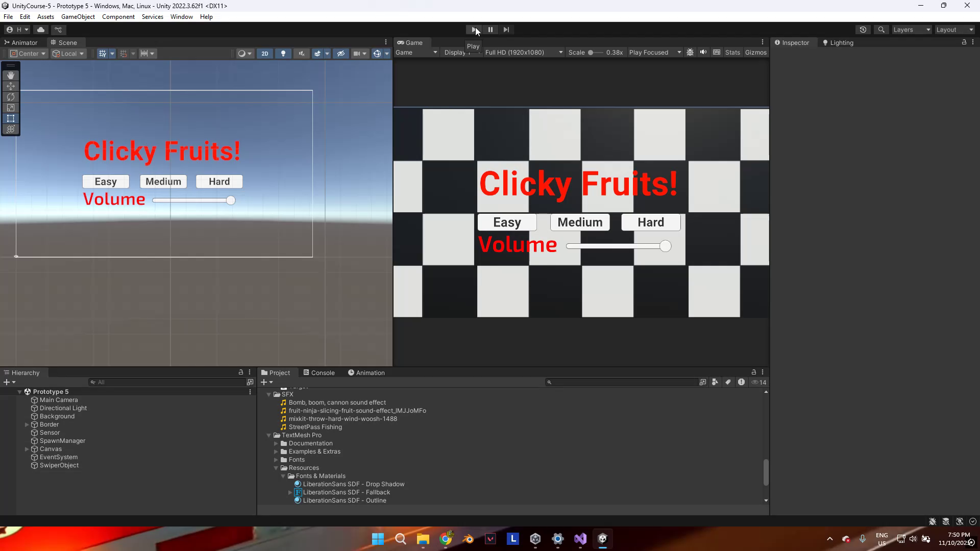Select StreetPass Fishing audio file
This screenshot has width=980, height=551.
(x=315, y=427)
